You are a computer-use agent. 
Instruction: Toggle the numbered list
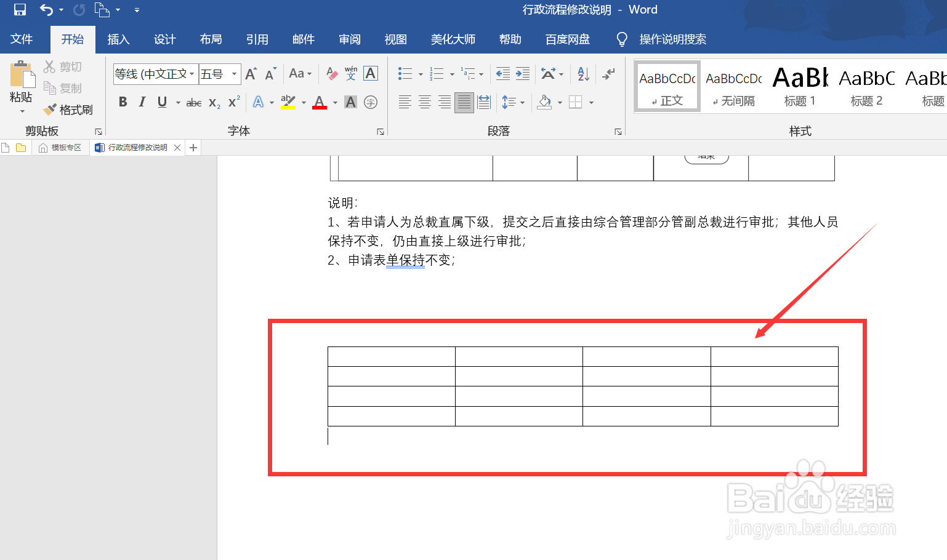point(437,73)
